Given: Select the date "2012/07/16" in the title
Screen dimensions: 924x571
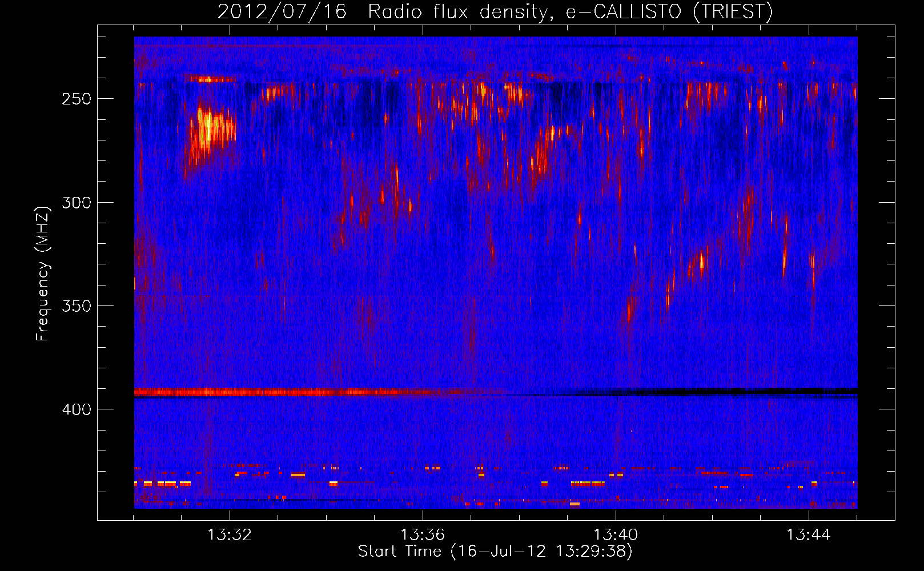Looking at the screenshot, I should click(282, 11).
